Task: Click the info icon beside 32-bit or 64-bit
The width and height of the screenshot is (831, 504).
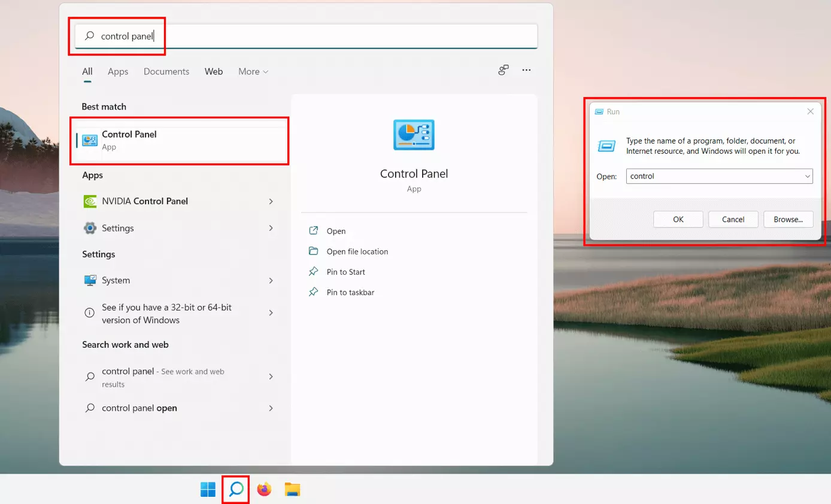Action: 90,313
